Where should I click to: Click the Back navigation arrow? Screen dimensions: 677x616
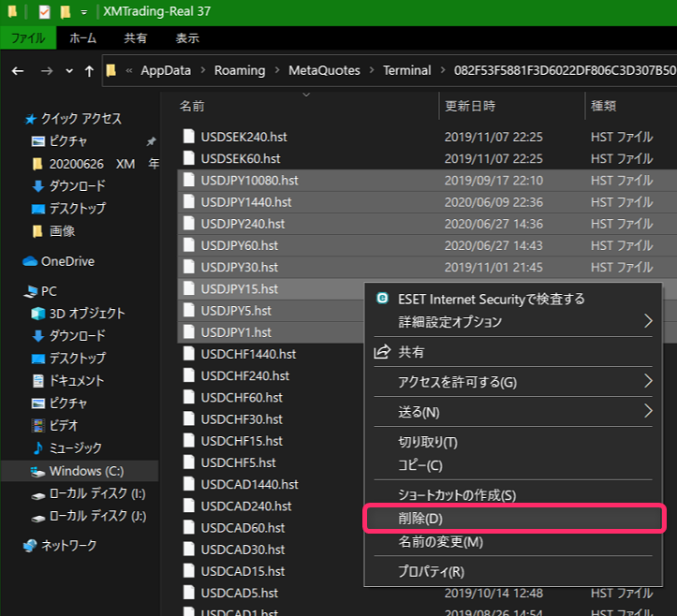pos(18,71)
